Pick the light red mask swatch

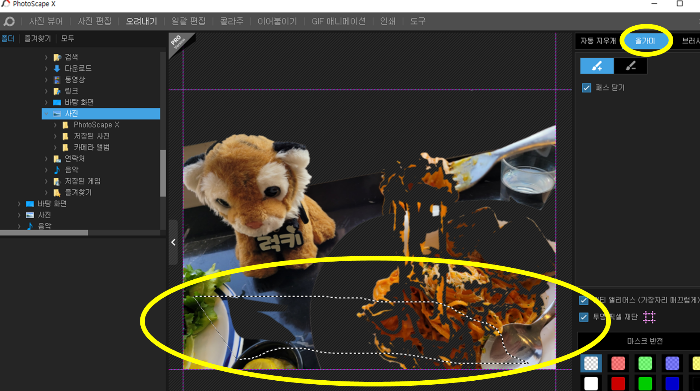pyautogui.click(x=618, y=363)
